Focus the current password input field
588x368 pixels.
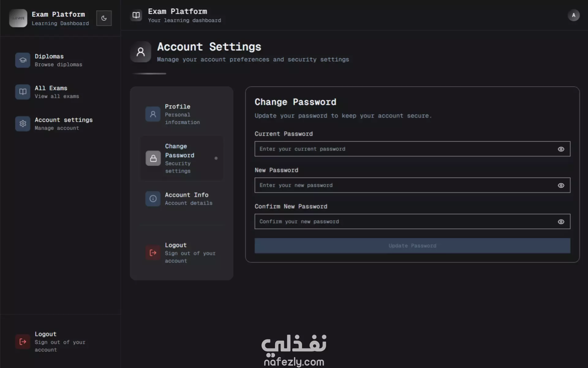point(404,149)
